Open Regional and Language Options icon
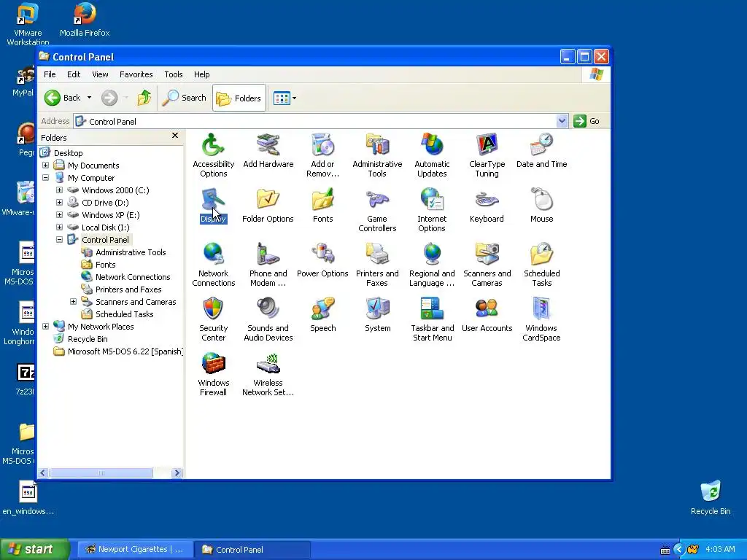The width and height of the screenshot is (747, 560). tap(432, 265)
